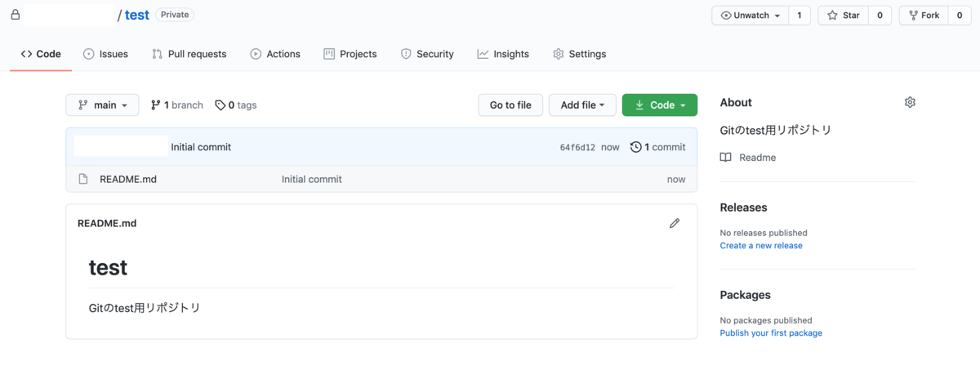Follow the Create a new release link
980x366 pixels.
coord(761,245)
